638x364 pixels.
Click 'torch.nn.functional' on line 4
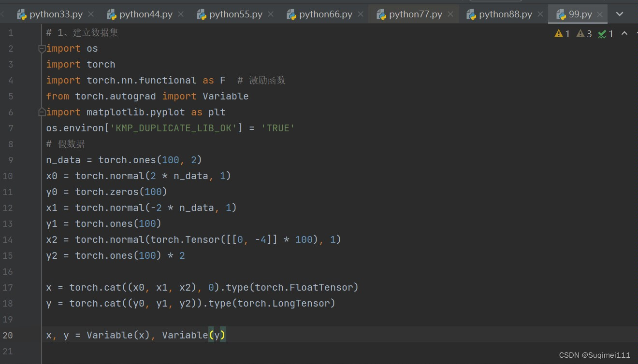pos(142,80)
